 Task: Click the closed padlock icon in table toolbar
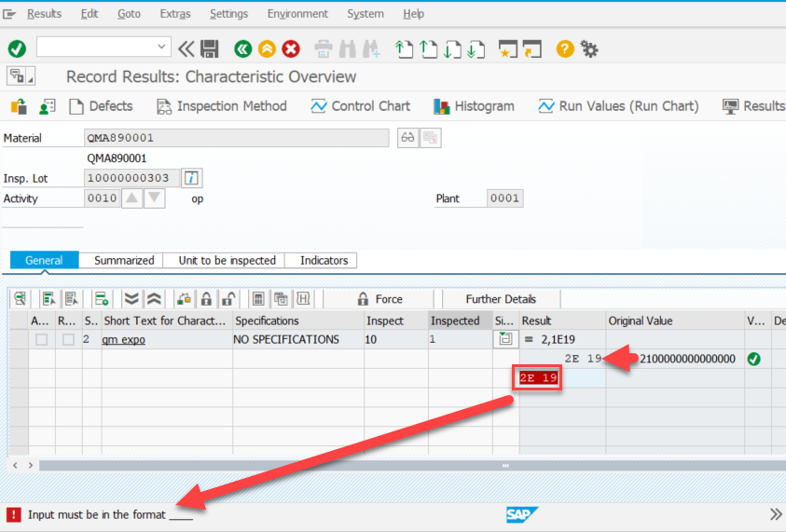click(x=206, y=299)
